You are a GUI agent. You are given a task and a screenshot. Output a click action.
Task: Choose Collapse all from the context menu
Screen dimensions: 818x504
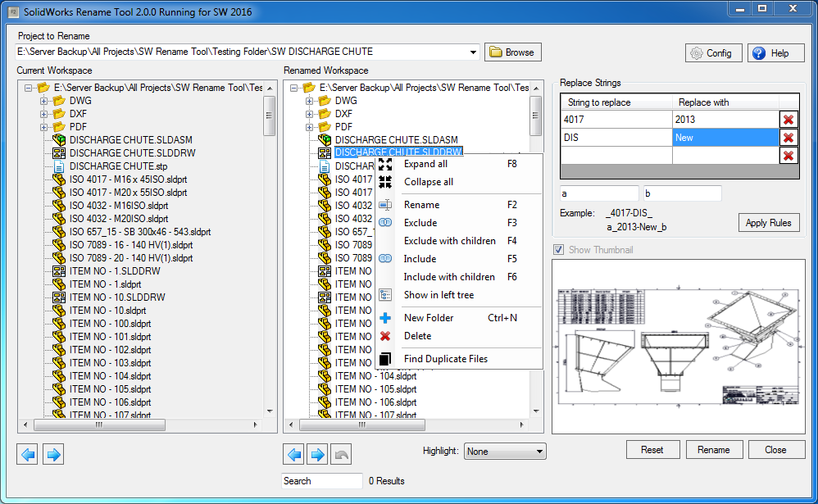[x=459, y=182]
